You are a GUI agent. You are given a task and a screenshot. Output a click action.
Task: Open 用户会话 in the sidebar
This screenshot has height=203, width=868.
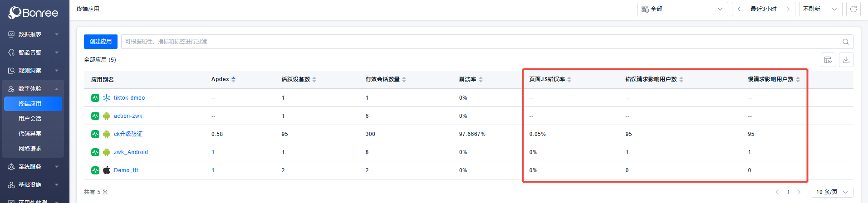30,119
